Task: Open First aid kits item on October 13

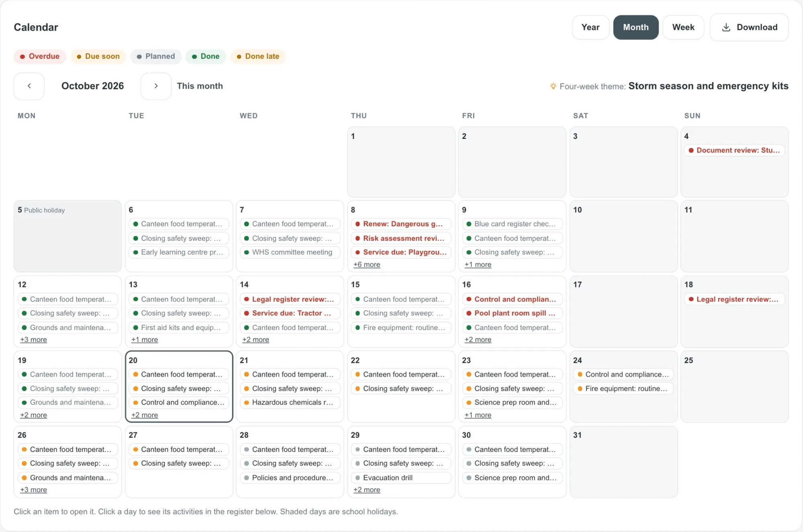Action: 179,327
